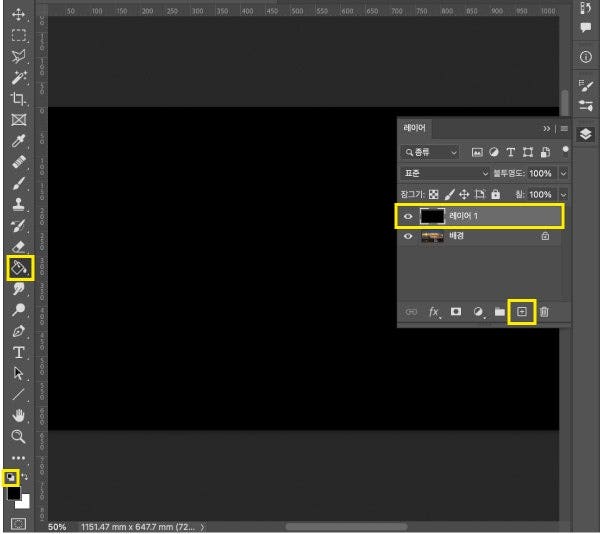This screenshot has width=600, height=534.
Task: Hide 레이어 1 layer visibility eye
Action: [408, 217]
